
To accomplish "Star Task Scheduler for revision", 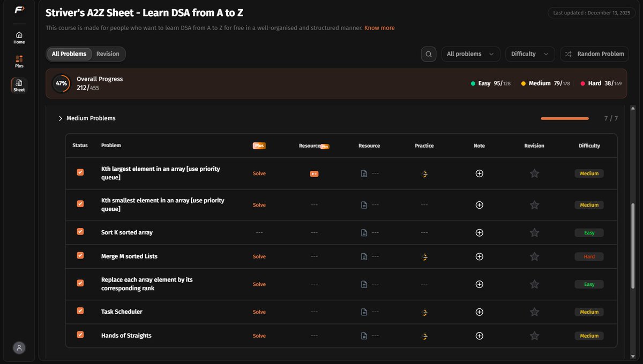I will pyautogui.click(x=534, y=312).
